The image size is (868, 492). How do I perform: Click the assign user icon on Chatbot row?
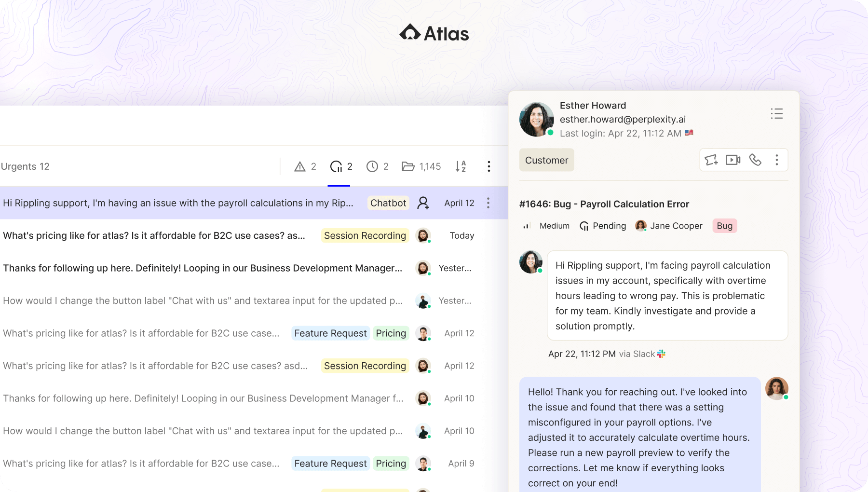click(x=423, y=203)
